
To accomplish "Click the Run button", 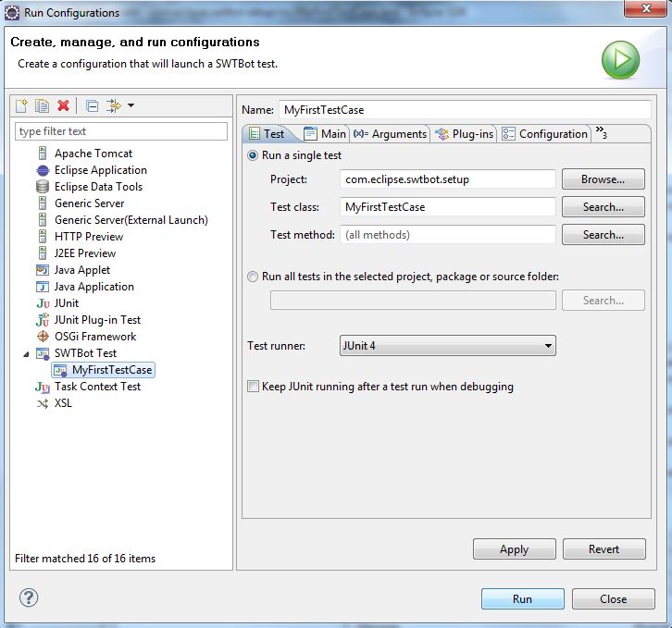I will pos(522,599).
